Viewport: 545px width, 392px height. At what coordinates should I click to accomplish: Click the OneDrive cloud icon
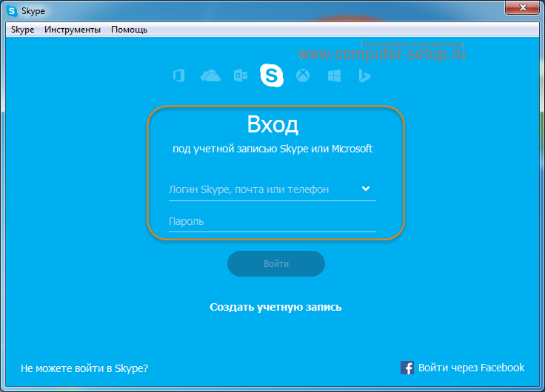coord(210,75)
